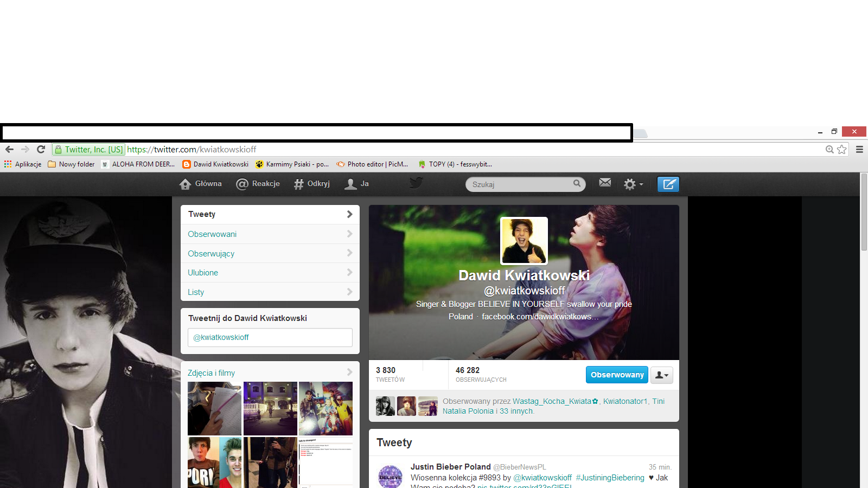Viewport: 868px width, 488px height.
Task: Open the dark figure photo thumbnail
Action: coord(270,463)
